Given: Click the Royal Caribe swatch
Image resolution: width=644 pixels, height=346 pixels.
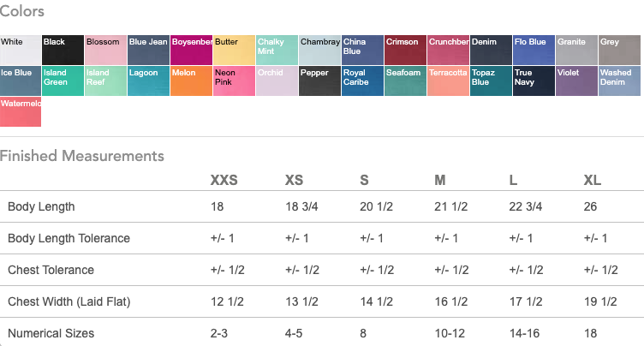Looking at the screenshot, I should [x=363, y=81].
